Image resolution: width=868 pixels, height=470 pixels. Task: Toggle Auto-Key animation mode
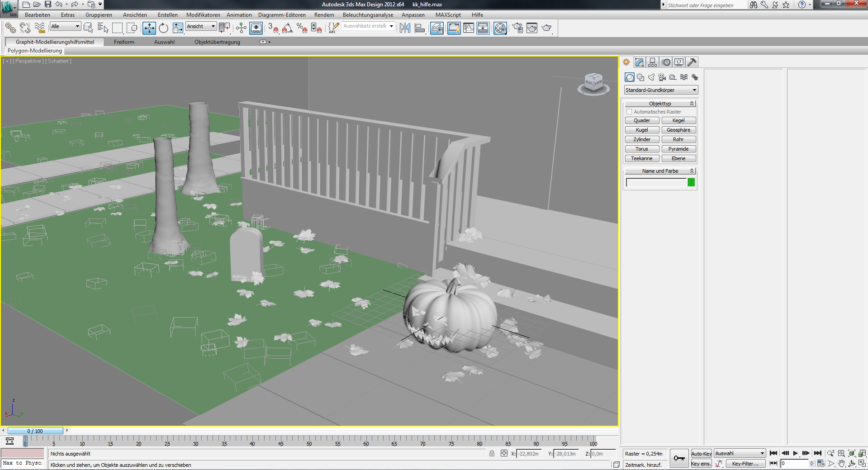click(701, 454)
